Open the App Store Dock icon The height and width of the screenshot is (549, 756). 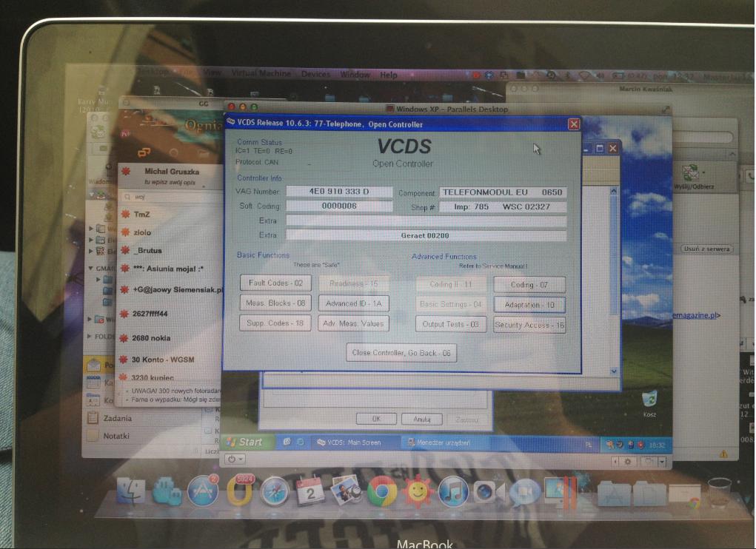click(202, 491)
